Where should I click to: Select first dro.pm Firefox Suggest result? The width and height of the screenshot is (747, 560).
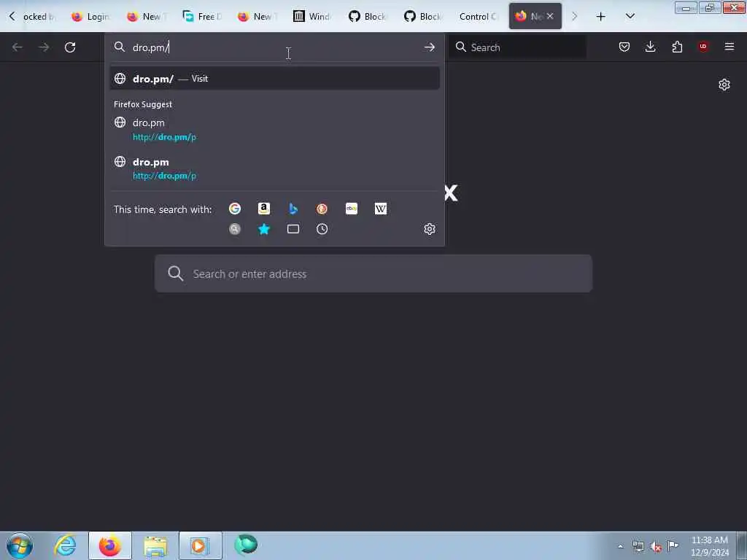(274, 130)
